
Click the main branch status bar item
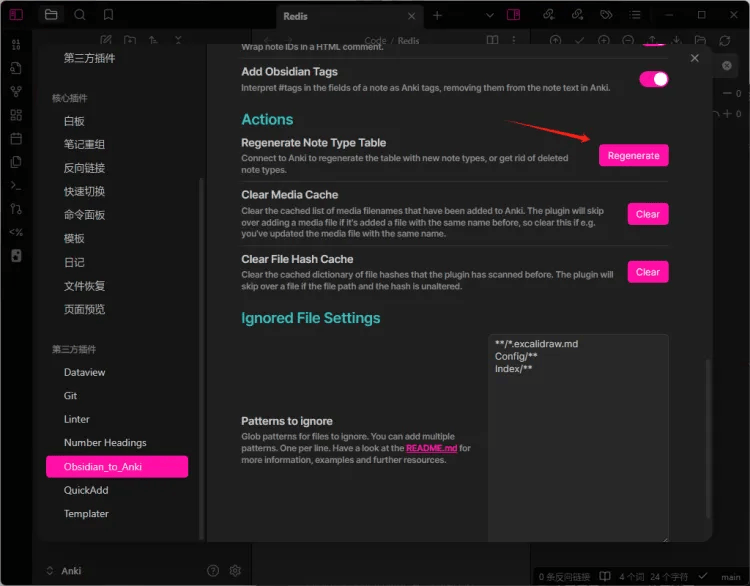730,577
